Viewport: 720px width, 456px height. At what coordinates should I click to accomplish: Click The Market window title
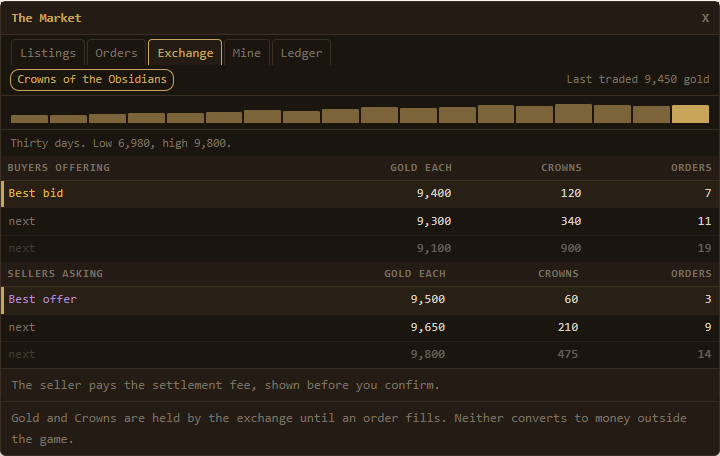click(46, 18)
